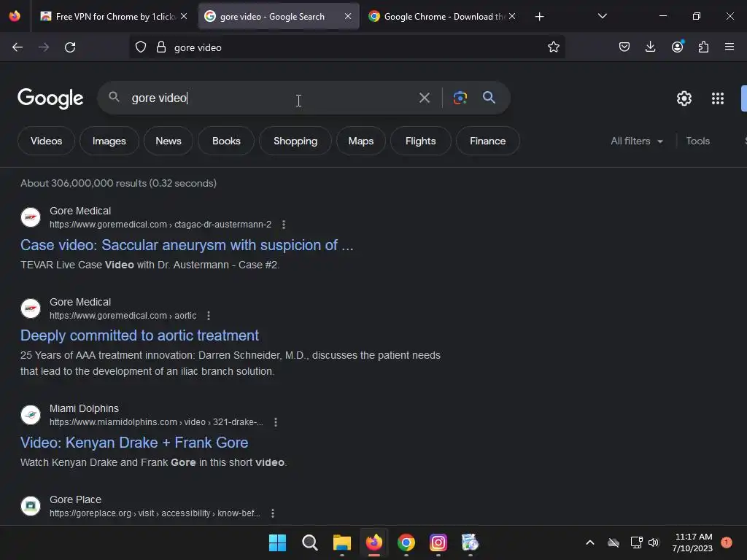747x560 pixels.
Task: Expand the All filters dropdown
Action: [x=636, y=141]
